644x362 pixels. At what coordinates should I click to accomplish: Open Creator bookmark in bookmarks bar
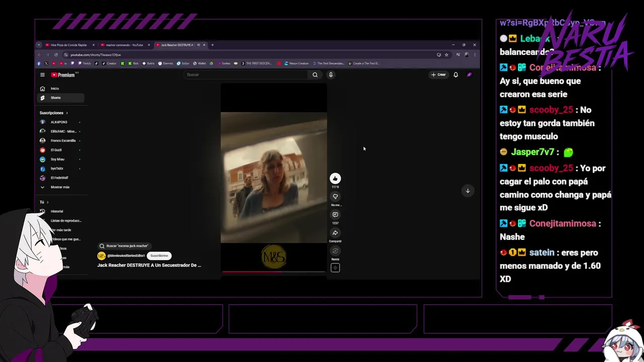[x=109, y=63]
